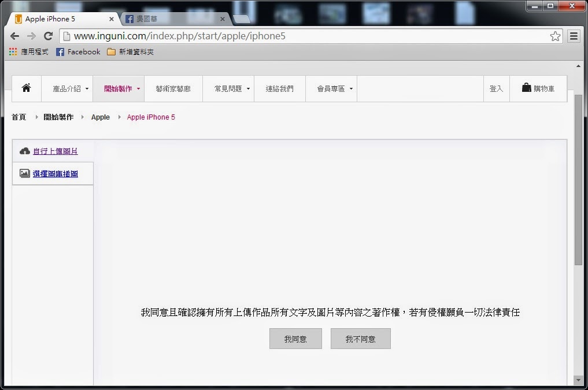Open the 自行上傳圖片 upload link
The image size is (588, 390).
click(x=56, y=151)
